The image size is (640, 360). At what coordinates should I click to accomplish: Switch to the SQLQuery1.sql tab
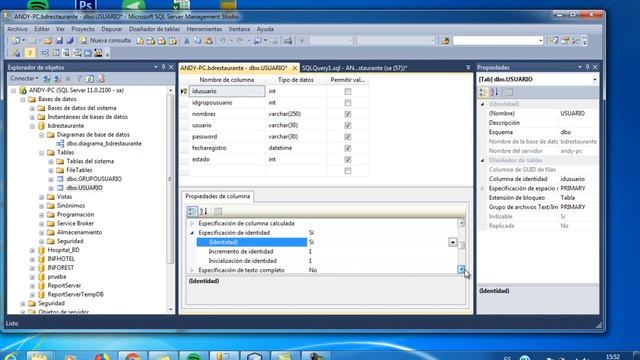(354, 68)
